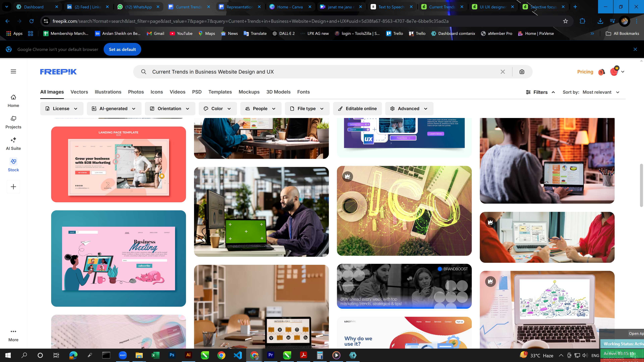
Task: Click the search magnifier icon
Action: coord(144,72)
